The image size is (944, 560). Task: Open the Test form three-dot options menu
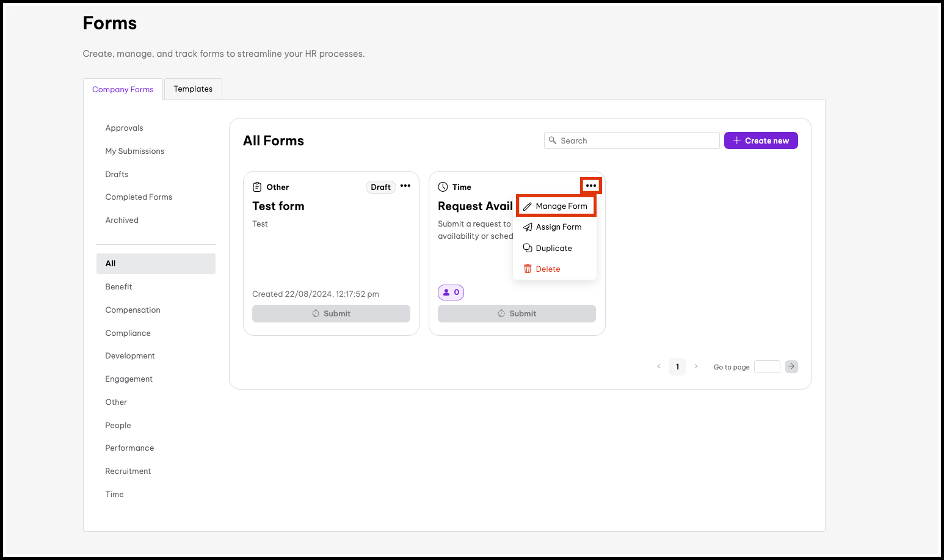pos(405,186)
